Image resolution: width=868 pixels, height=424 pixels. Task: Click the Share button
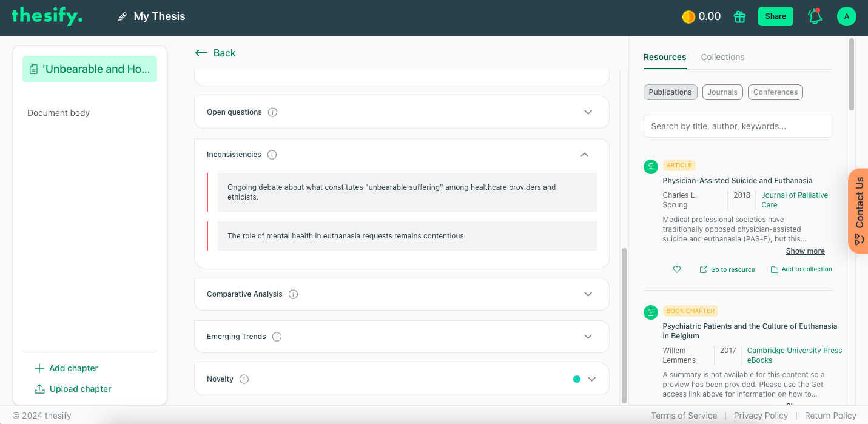(x=775, y=16)
